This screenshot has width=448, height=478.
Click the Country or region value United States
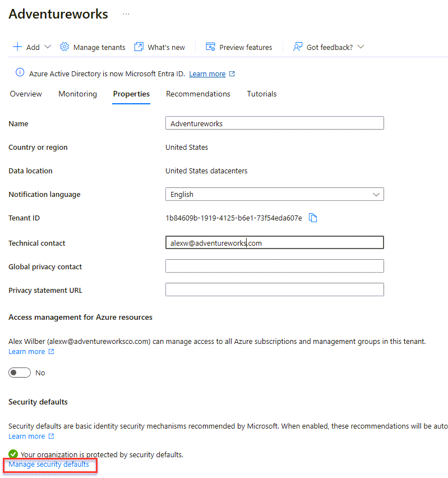point(187,147)
